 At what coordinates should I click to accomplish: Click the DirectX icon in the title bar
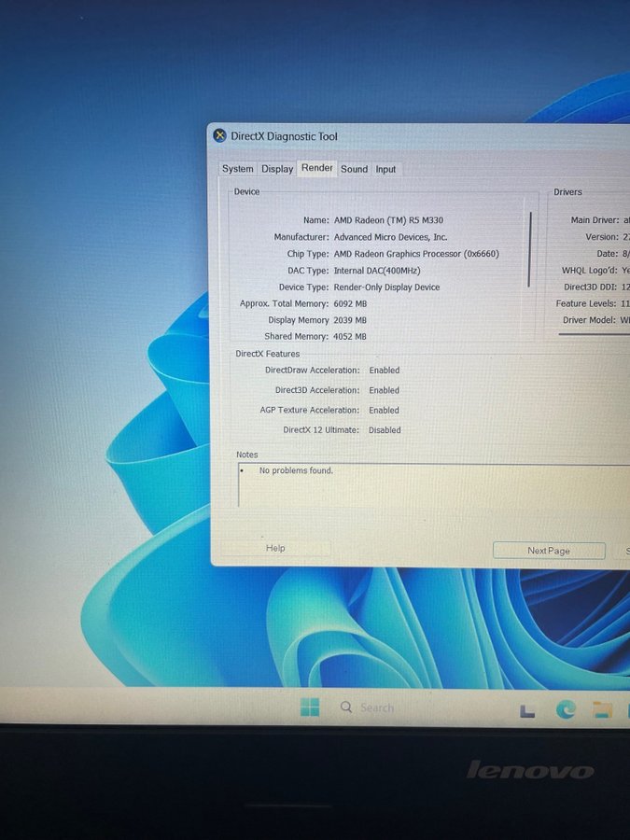click(219, 136)
